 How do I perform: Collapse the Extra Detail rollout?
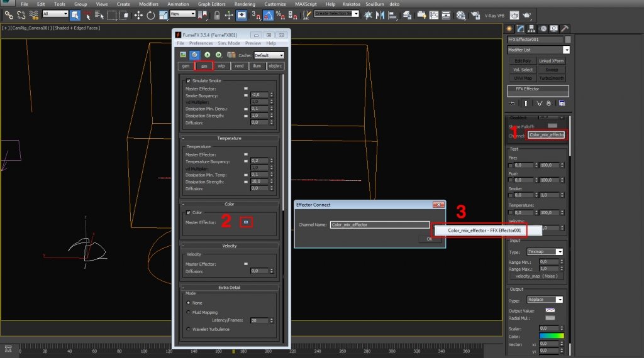229,288
